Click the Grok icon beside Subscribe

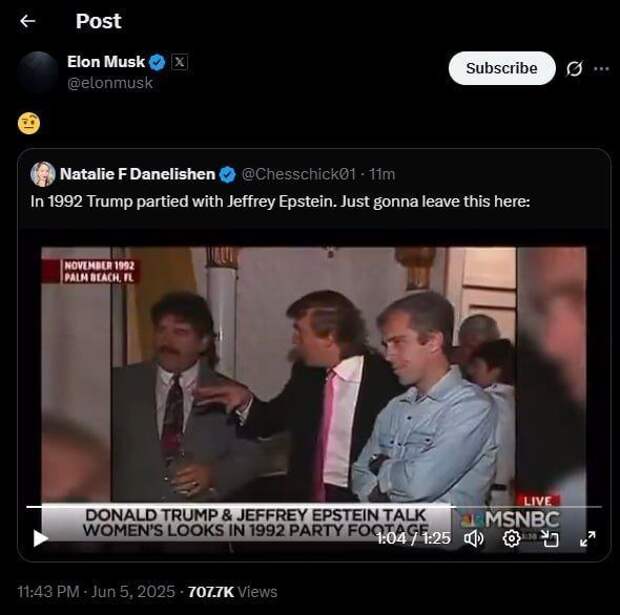pos(574,69)
